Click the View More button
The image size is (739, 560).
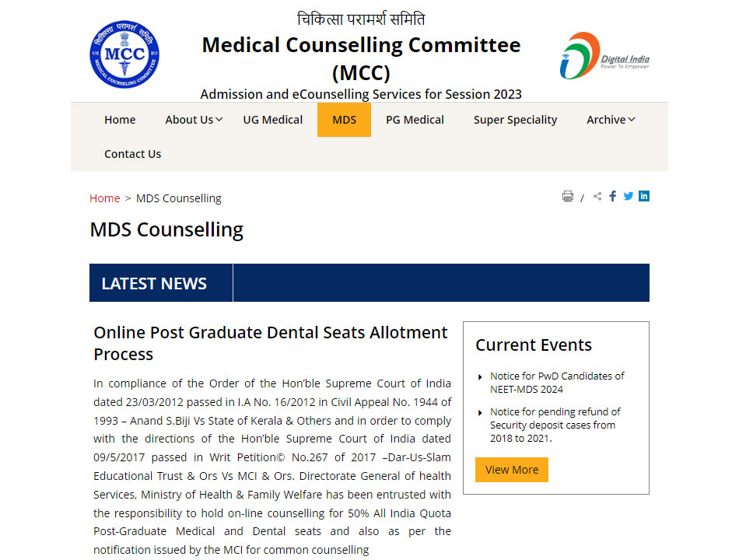[x=511, y=470]
